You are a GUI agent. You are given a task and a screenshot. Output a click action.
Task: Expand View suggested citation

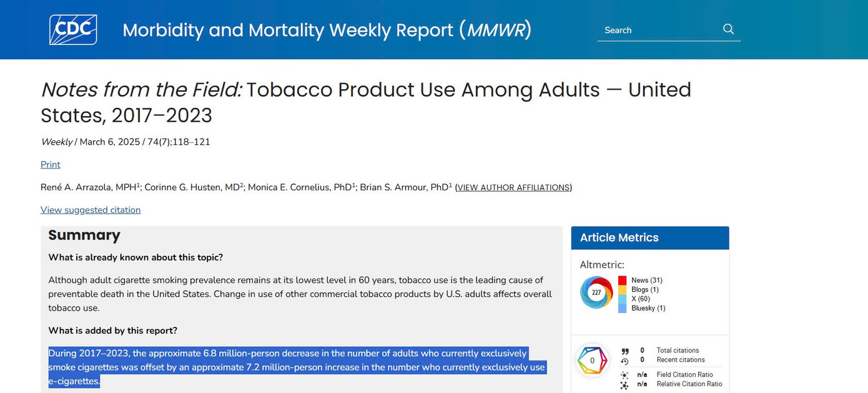(91, 210)
